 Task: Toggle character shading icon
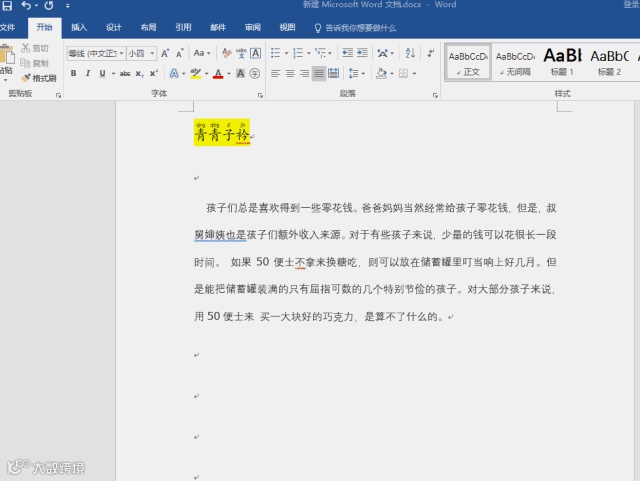(x=240, y=73)
